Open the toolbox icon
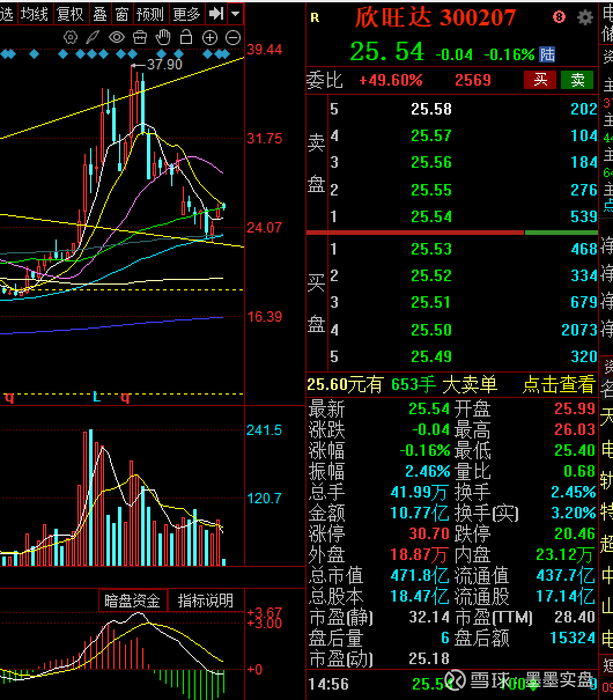 (x=140, y=38)
